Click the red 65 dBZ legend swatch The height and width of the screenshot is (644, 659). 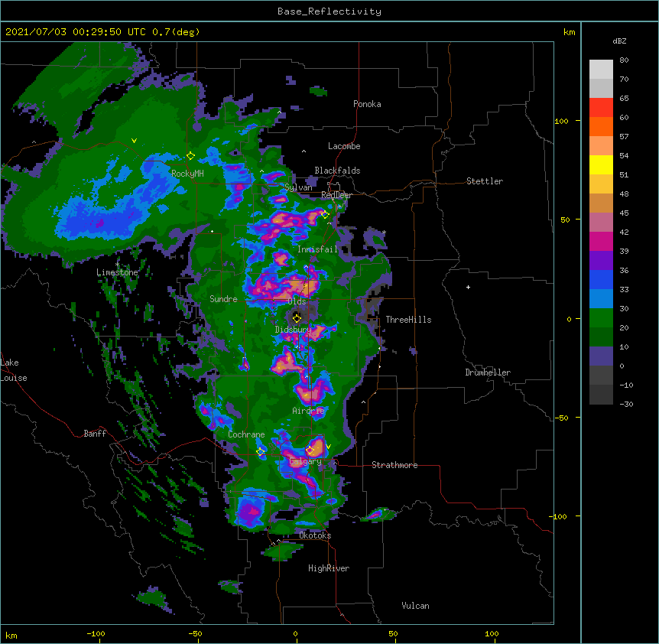click(601, 107)
